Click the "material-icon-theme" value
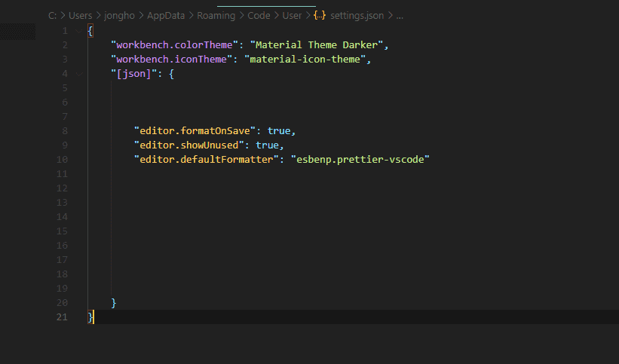 pos(305,60)
